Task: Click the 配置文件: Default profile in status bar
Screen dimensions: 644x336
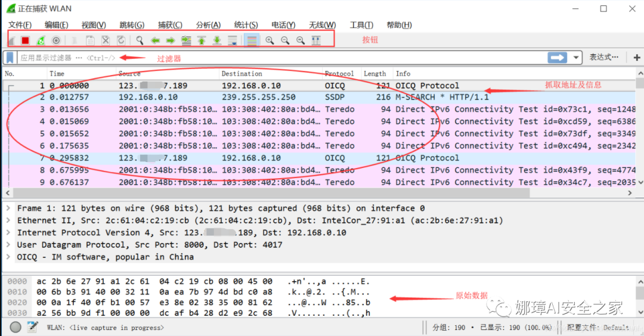Action: click(x=598, y=328)
